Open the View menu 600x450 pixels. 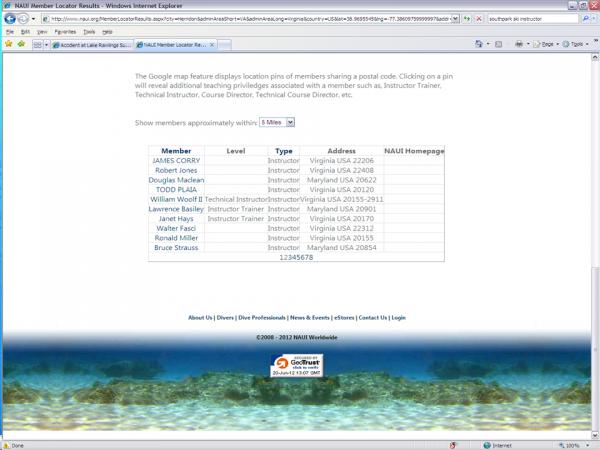(x=42, y=32)
